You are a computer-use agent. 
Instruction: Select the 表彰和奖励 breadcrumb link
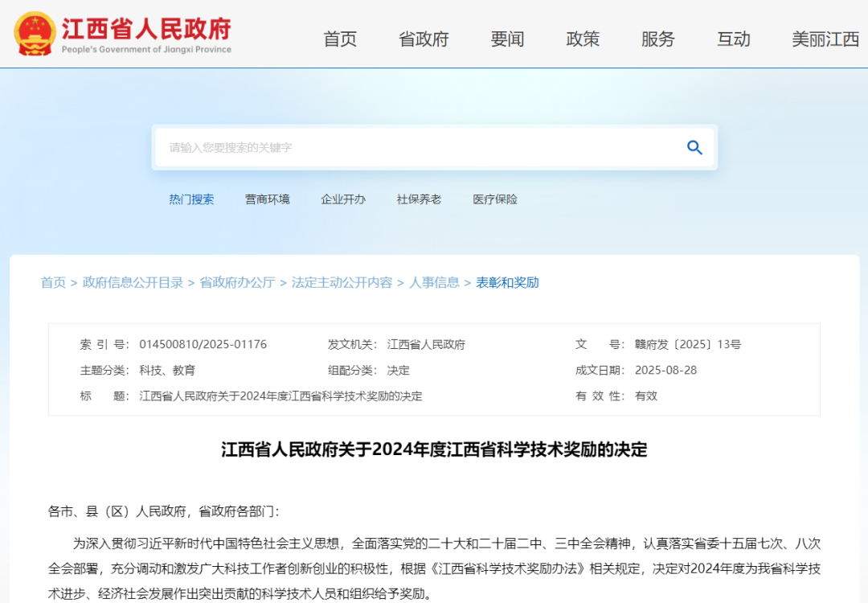pyautogui.click(x=507, y=282)
